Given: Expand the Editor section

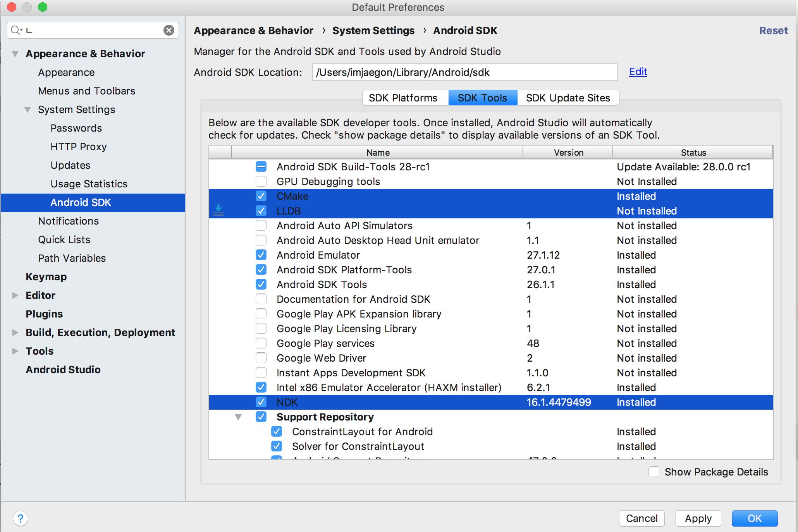Looking at the screenshot, I should pos(15,295).
